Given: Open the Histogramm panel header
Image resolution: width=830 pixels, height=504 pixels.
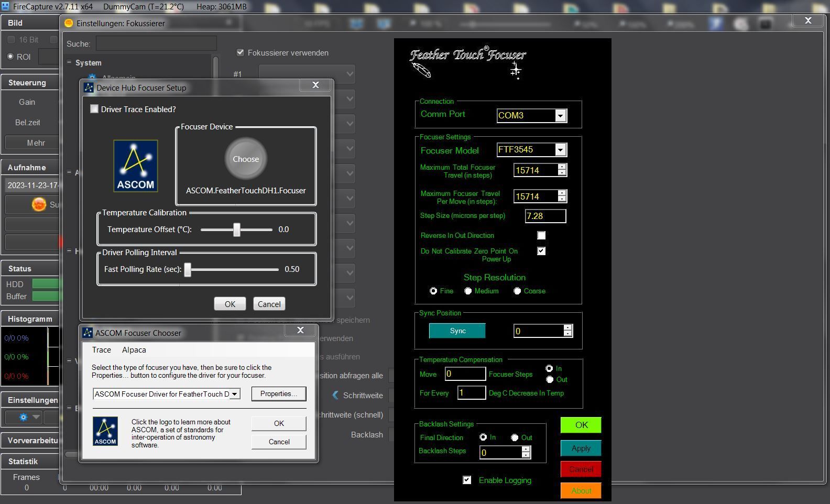Looking at the screenshot, I should [x=30, y=319].
